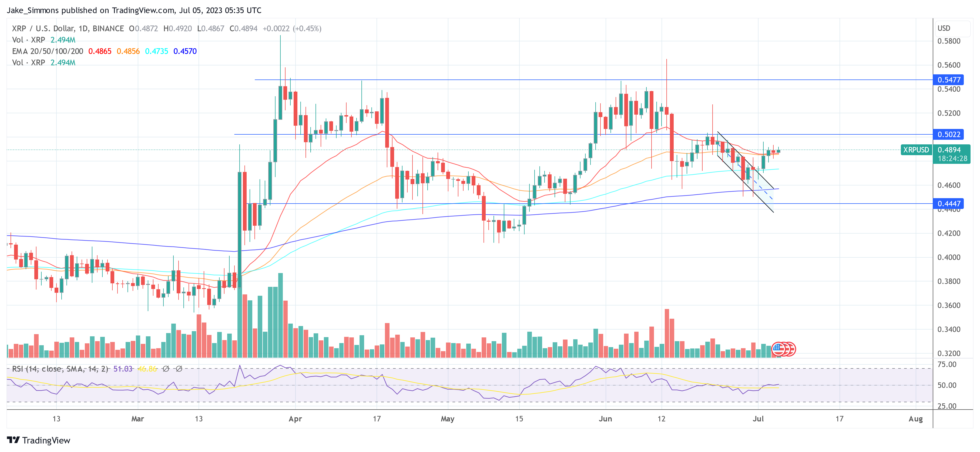Image resolution: width=980 pixels, height=452 pixels.
Task: Select the XRP / U.S. Dollar symbol title
Action: 68,29
